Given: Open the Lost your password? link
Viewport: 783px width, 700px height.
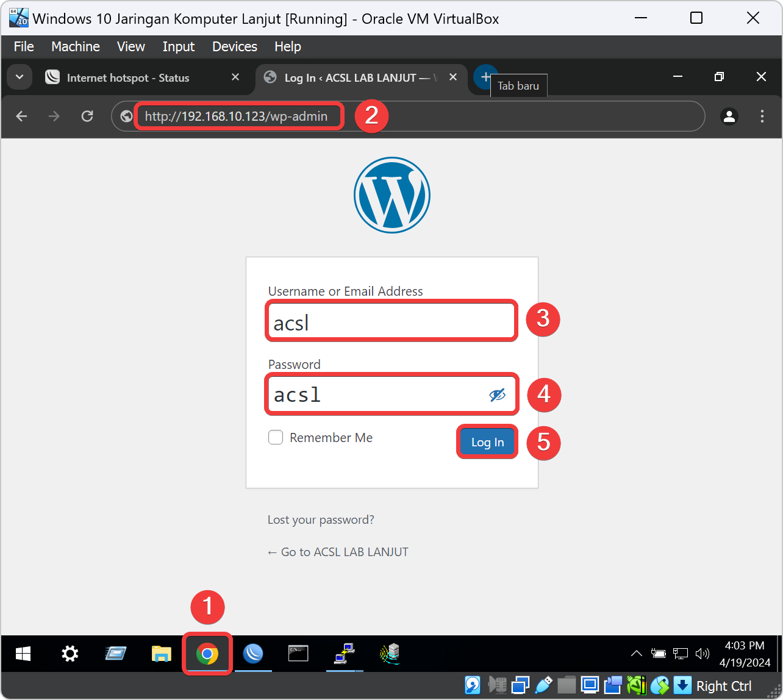Looking at the screenshot, I should pyautogui.click(x=321, y=520).
